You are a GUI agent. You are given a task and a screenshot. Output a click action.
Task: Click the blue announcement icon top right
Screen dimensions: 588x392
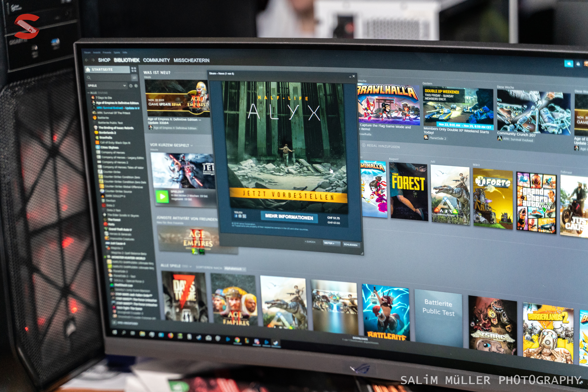pyautogui.click(x=568, y=64)
